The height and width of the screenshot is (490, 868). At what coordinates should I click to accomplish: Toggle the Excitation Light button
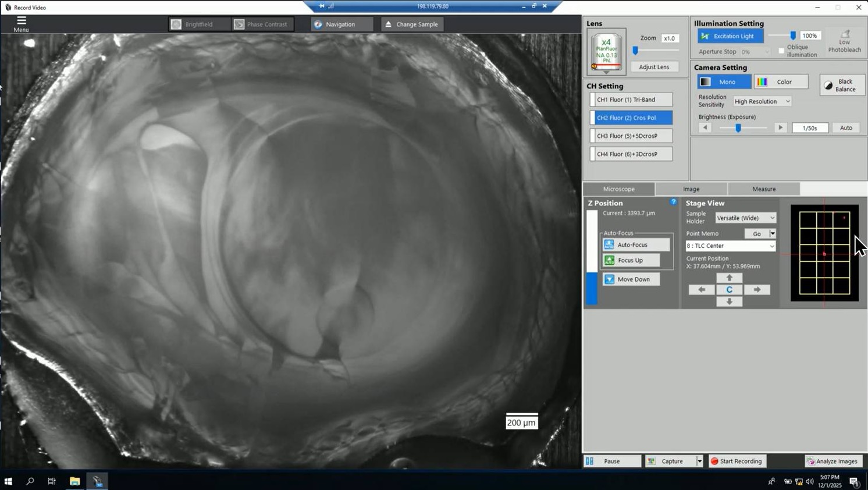(x=730, y=36)
